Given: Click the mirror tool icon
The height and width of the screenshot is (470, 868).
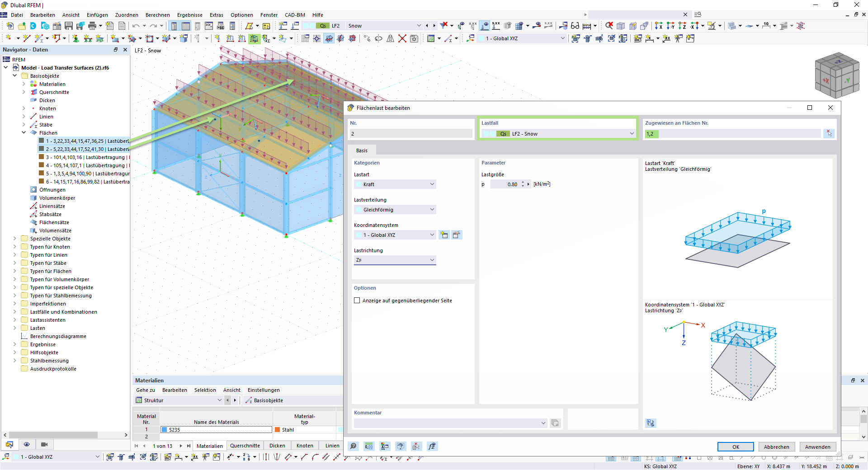Looking at the screenshot, I should click(390, 38).
